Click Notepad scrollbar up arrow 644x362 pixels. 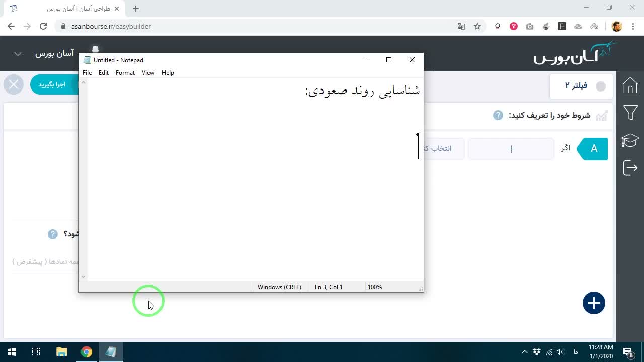[x=84, y=83]
